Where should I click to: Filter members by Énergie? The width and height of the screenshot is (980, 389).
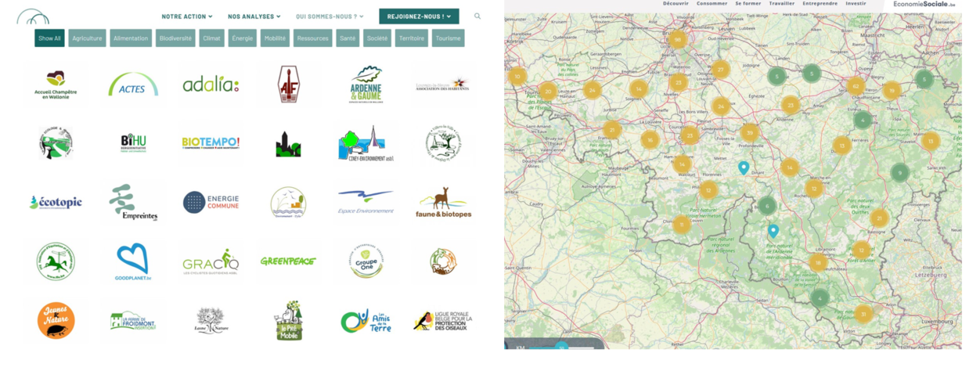(x=243, y=38)
